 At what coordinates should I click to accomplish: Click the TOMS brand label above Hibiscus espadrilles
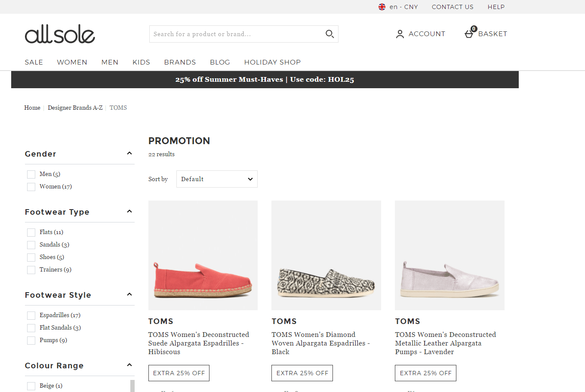[161, 321]
